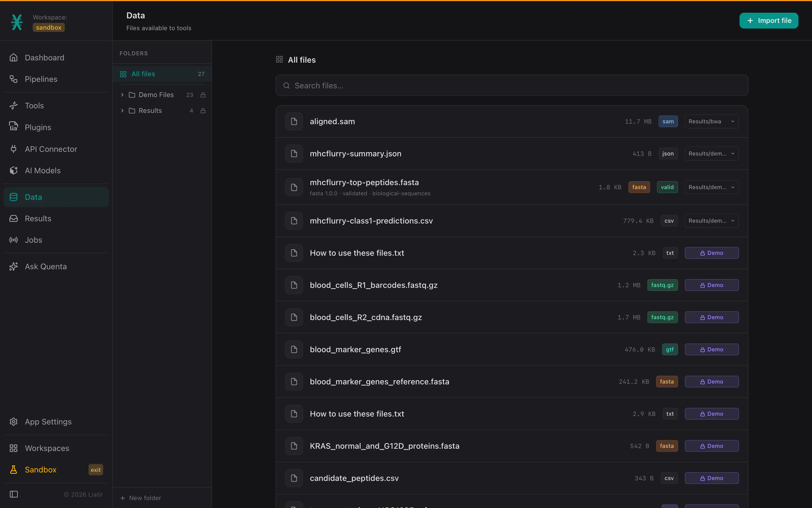Select the mhcflurry-summary.json file name

pyautogui.click(x=355, y=154)
